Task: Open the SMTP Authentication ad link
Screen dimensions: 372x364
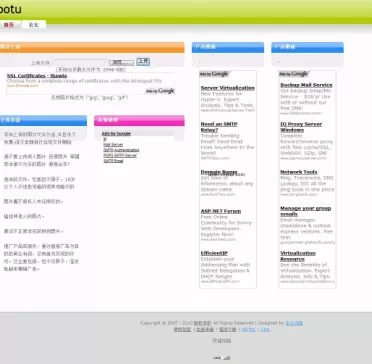Action: [121, 150]
